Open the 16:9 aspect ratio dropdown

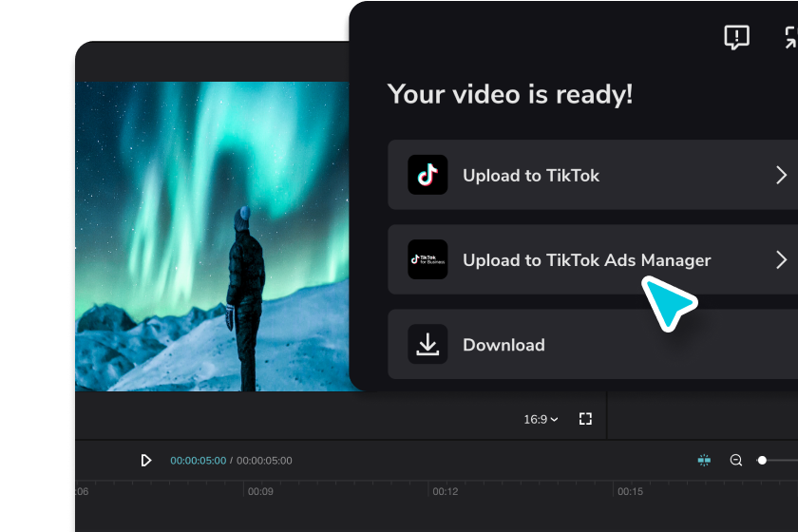tap(541, 419)
